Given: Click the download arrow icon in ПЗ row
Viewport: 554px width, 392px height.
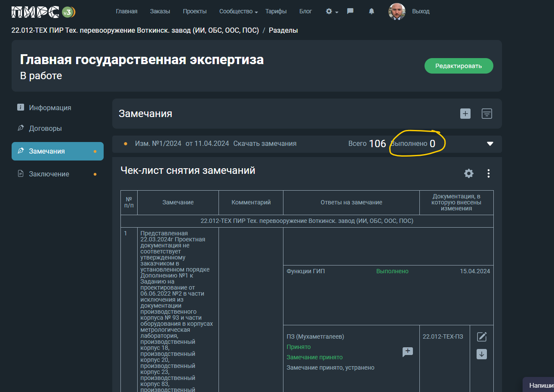Looking at the screenshot, I should point(482,355).
